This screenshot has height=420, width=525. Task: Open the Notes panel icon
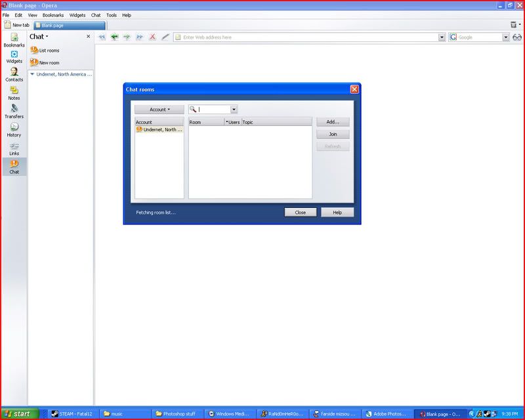pyautogui.click(x=14, y=93)
